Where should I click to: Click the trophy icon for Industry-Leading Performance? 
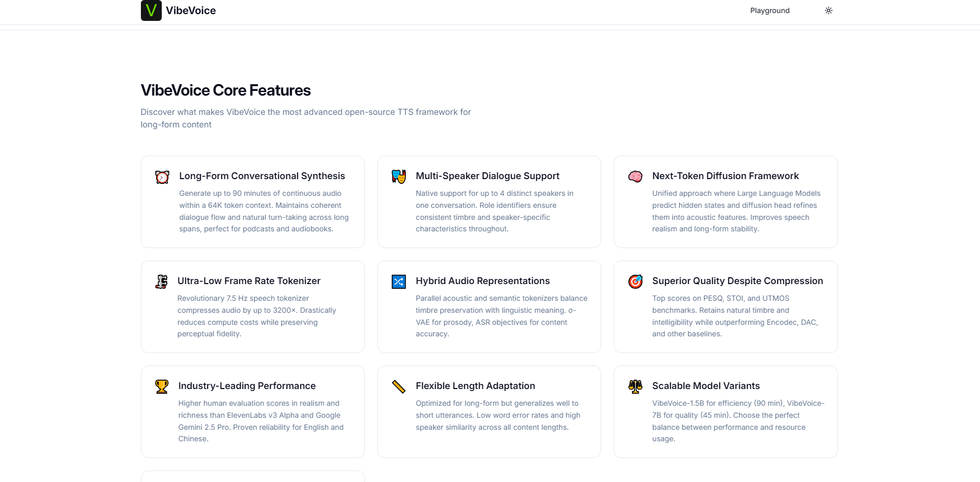(162, 386)
